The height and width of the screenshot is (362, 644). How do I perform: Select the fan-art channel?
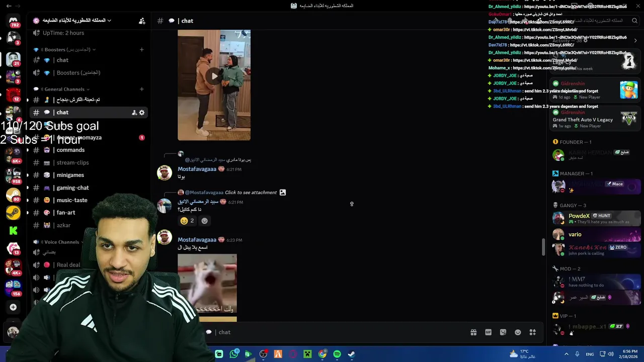[88, 213]
